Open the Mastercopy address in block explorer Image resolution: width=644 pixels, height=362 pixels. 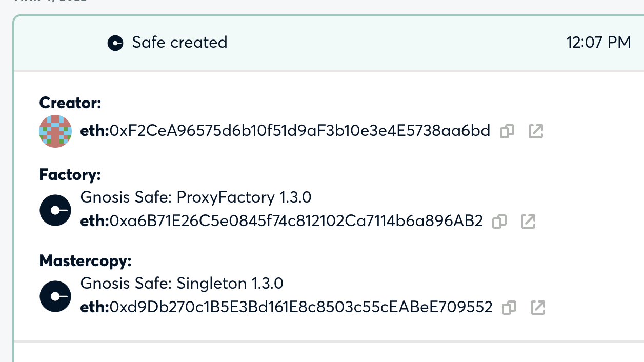[x=538, y=308]
